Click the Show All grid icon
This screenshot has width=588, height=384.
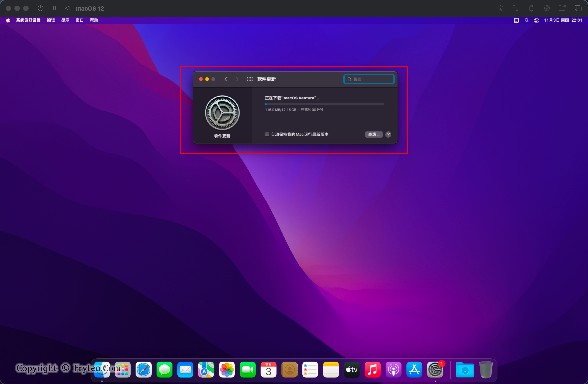[249, 79]
